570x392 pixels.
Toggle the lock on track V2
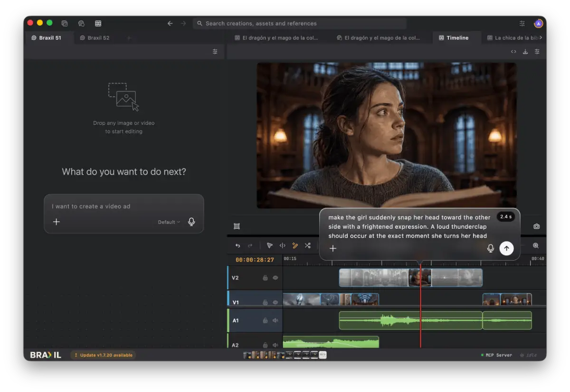pyautogui.click(x=265, y=278)
